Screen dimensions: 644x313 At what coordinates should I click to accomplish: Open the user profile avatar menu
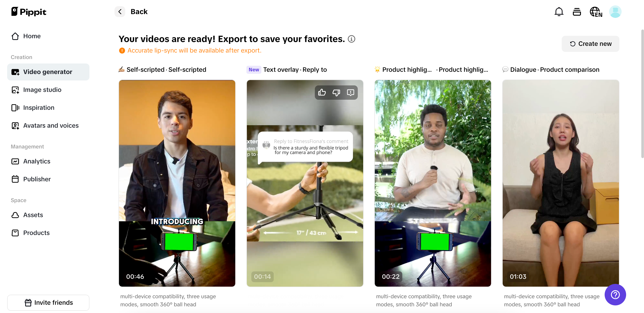click(615, 12)
